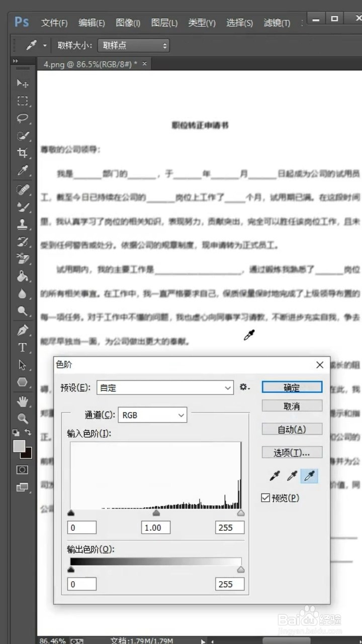Open the 图层(L) menu
362x644 pixels.
coord(164,23)
